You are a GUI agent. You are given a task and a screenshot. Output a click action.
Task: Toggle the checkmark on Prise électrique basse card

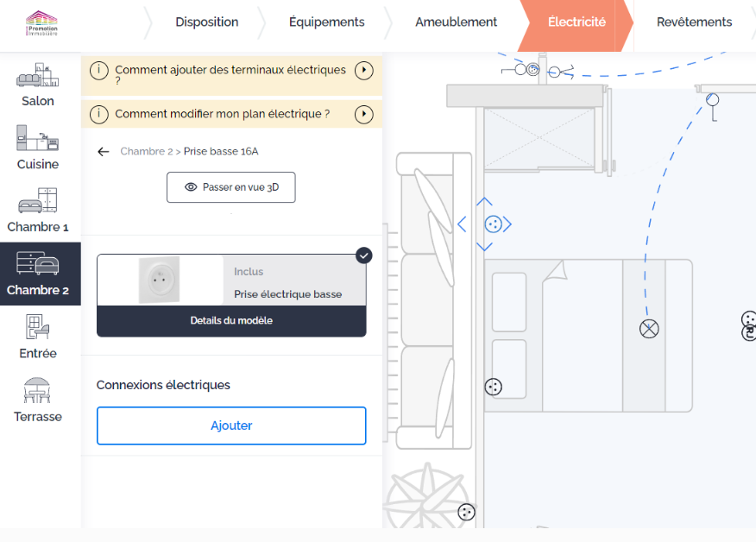tap(364, 255)
